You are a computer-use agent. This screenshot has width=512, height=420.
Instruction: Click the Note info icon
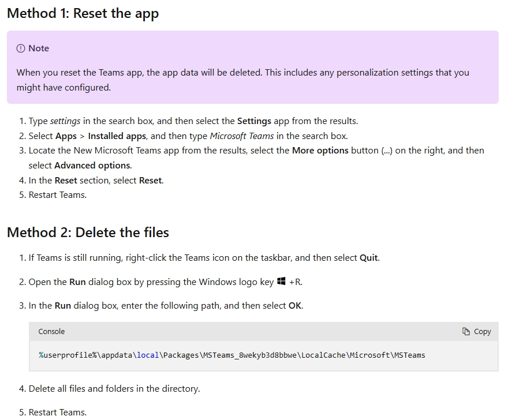pos(21,48)
